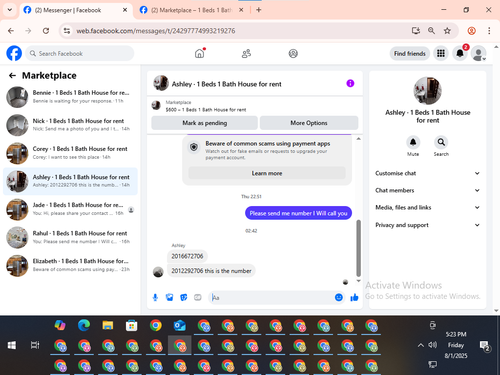Open Outlook from taskbar
Viewport: 500px width, 375px height.
180,325
